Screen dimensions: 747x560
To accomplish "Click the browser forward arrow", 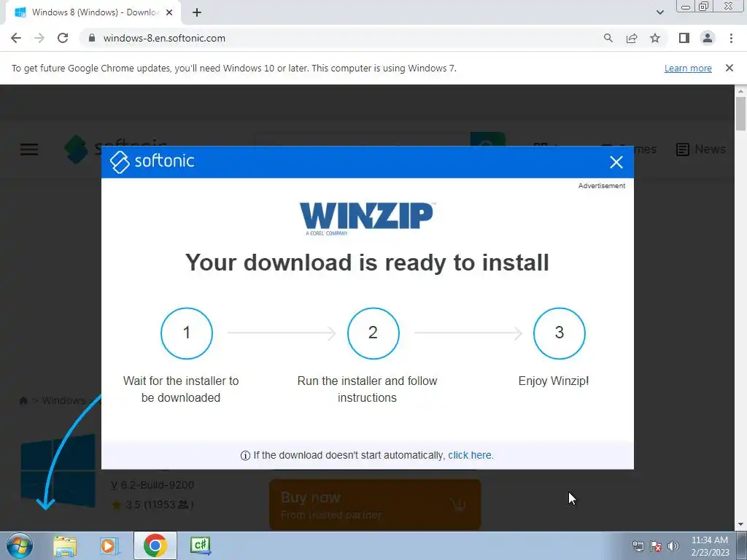I will (39, 38).
